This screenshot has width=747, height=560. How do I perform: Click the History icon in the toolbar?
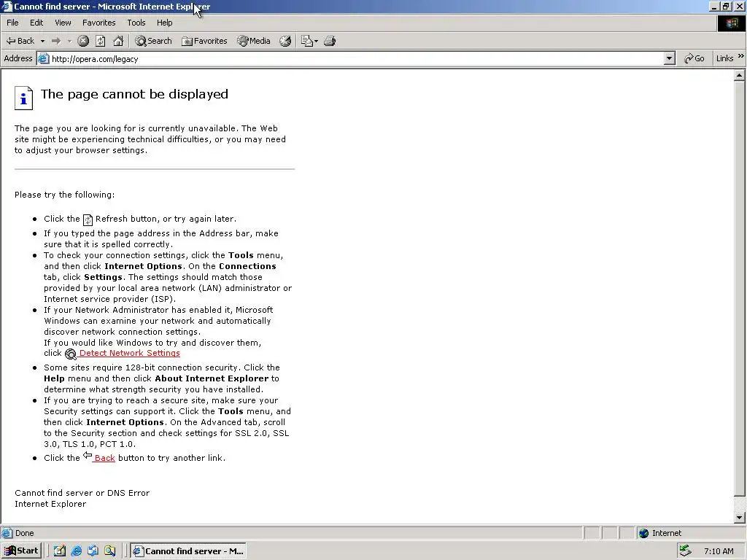[285, 41]
